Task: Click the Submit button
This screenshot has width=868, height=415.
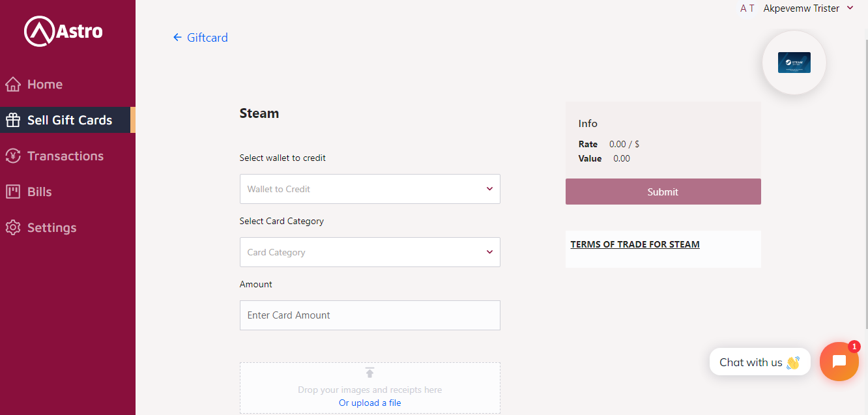Action: 663,192
